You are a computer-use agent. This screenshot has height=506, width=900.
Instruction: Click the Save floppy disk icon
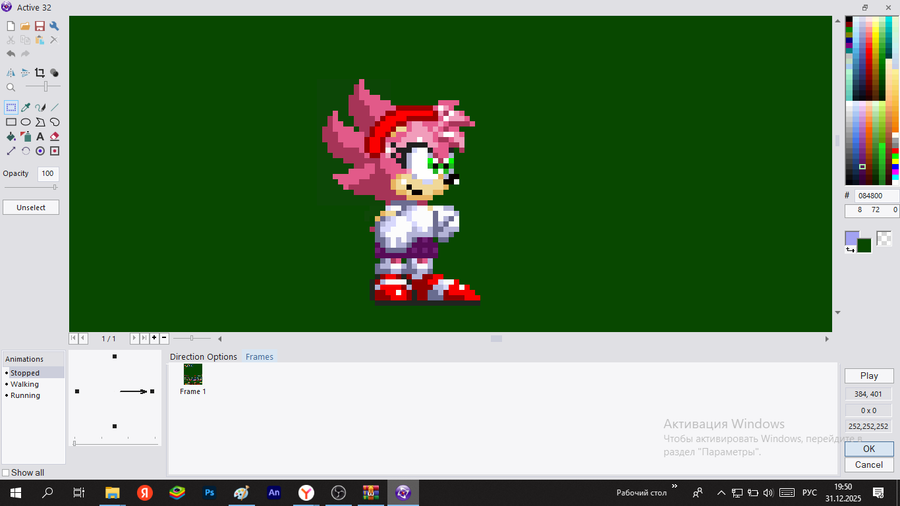40,26
